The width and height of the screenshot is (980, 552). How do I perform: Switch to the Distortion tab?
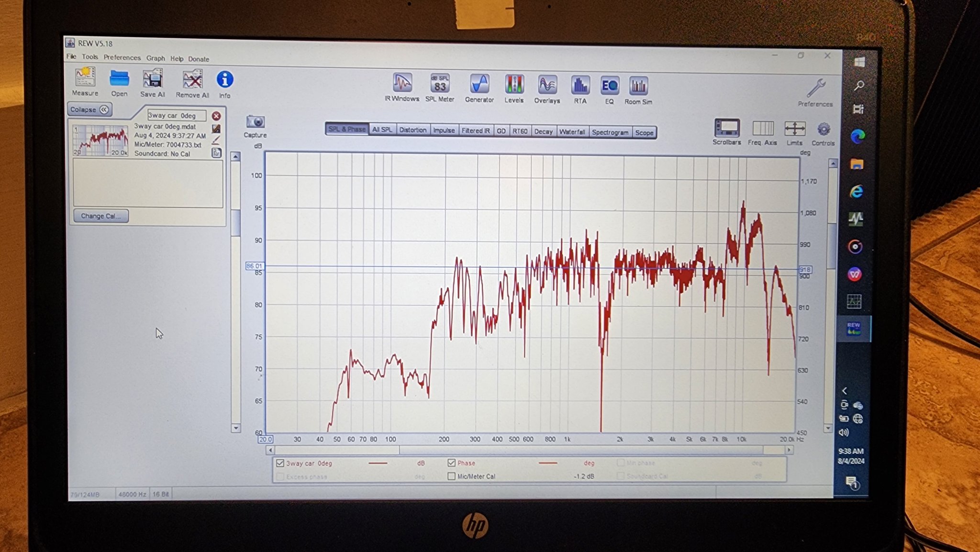[x=412, y=130]
